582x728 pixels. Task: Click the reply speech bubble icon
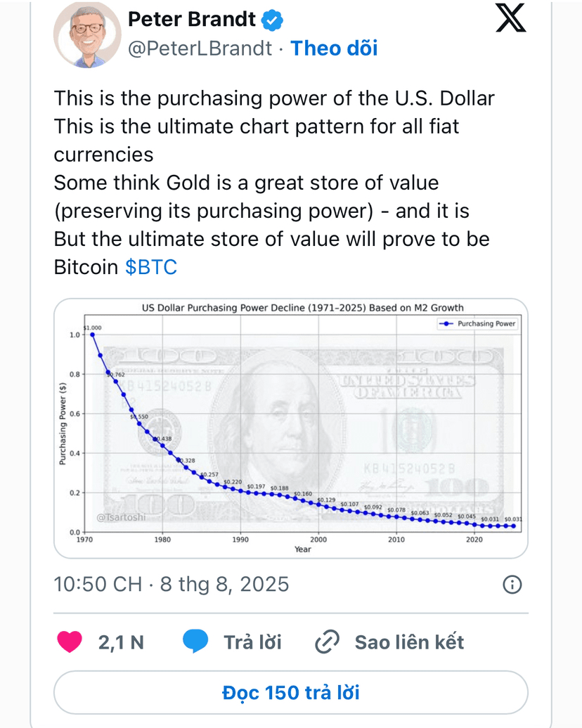(195, 641)
